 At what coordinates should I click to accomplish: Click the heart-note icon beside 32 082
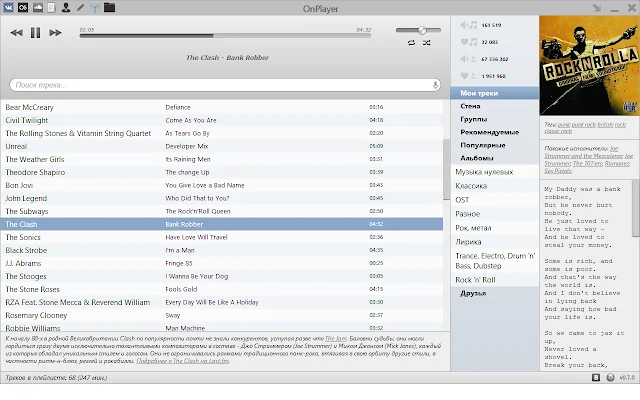[469, 42]
